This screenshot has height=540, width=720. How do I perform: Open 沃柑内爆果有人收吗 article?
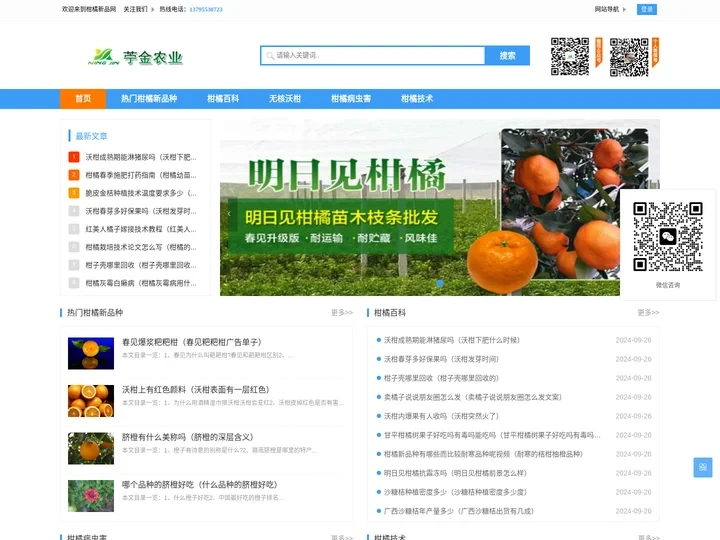(x=441, y=416)
